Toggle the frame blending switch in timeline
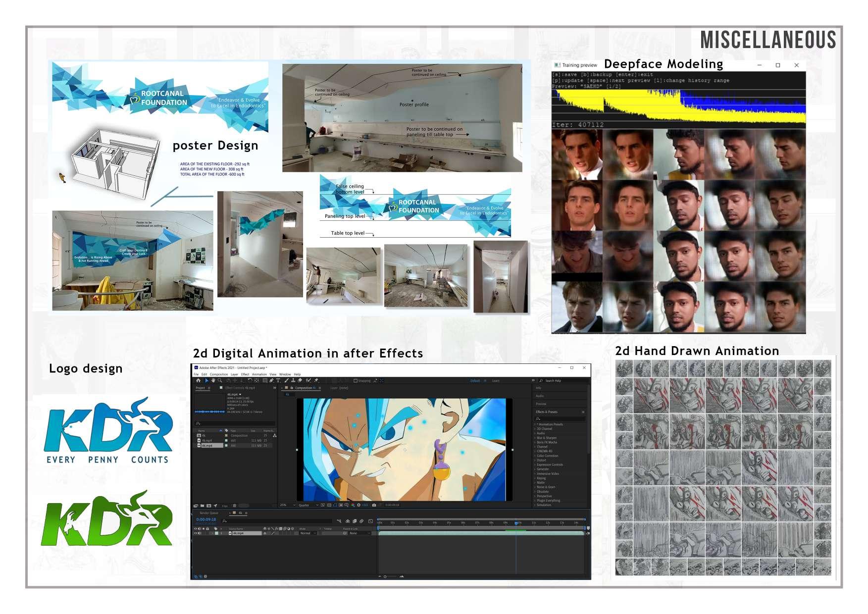This screenshot has width=868, height=614. pos(355,521)
